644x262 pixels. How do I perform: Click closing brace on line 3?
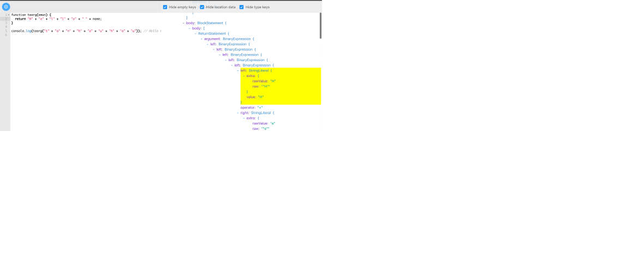click(x=13, y=23)
